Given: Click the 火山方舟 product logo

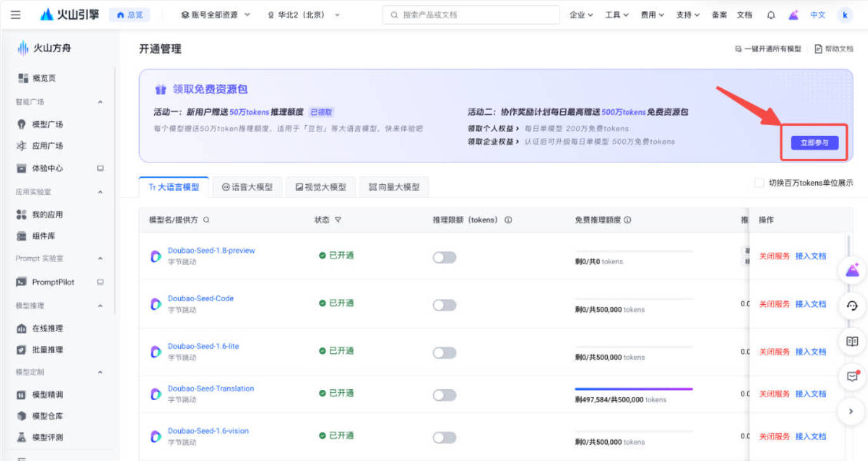Looking at the screenshot, I should click(x=44, y=48).
